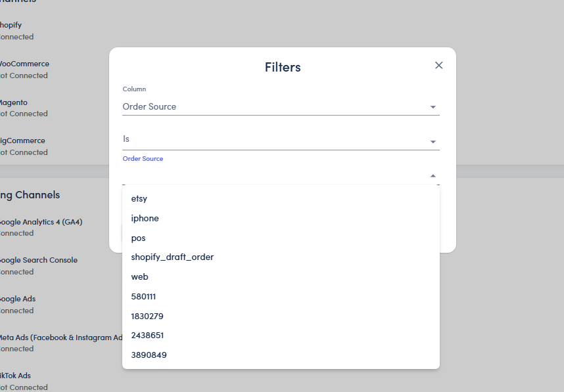
Task: Open the Column dropdown arrow
Action: pyautogui.click(x=433, y=107)
